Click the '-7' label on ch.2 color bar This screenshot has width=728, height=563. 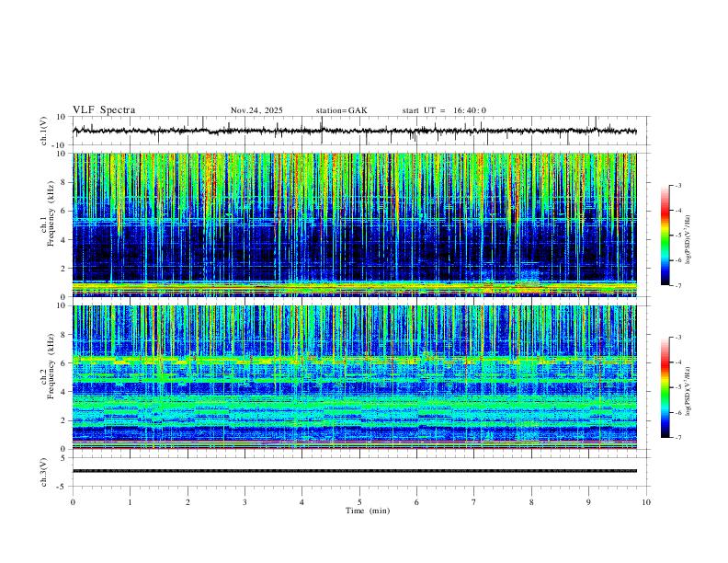pos(677,438)
